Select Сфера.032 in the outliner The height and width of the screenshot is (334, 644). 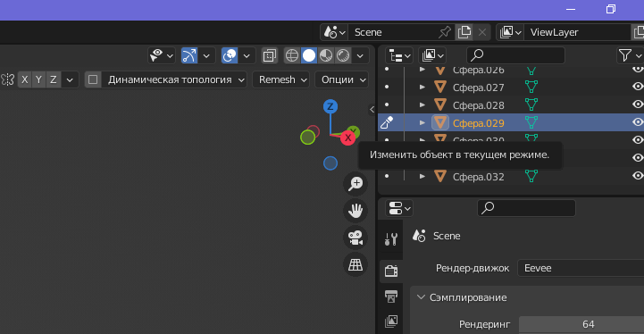(478, 177)
